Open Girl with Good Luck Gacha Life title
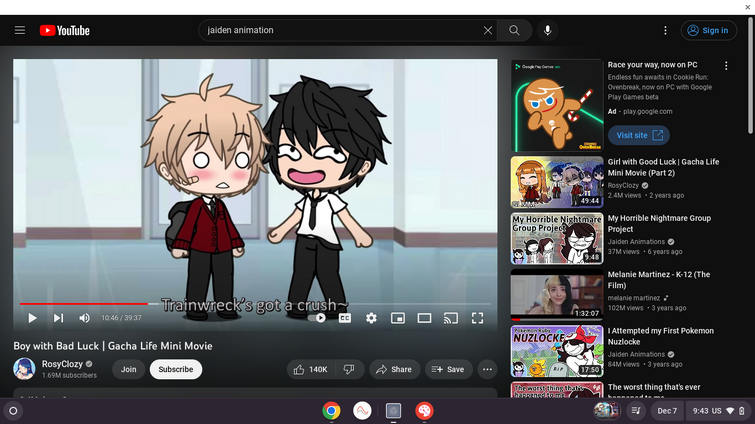 [x=663, y=167]
